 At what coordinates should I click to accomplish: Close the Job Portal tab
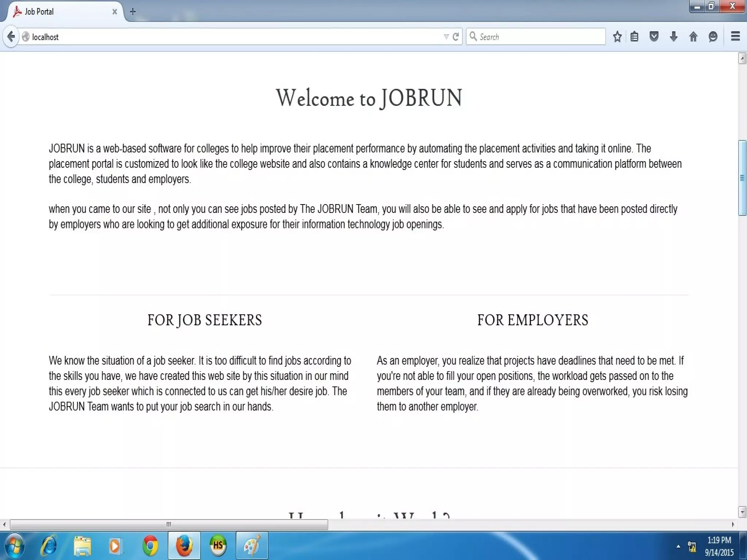(x=115, y=12)
